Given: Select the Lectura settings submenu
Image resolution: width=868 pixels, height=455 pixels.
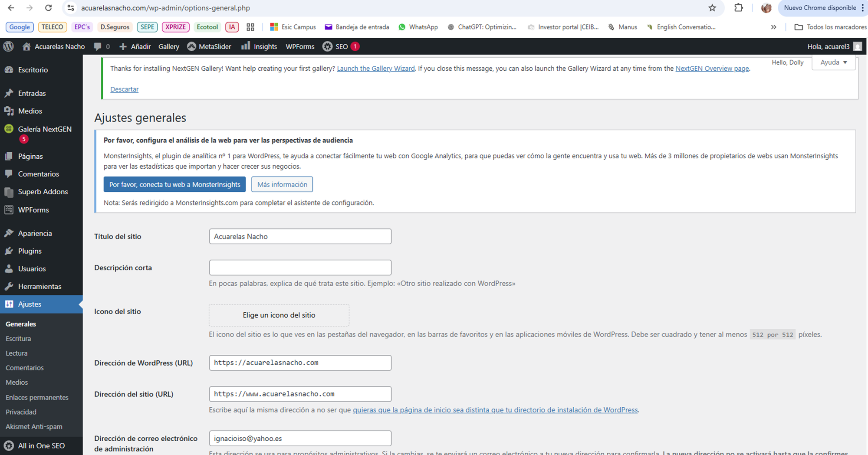Looking at the screenshot, I should 16,354.
